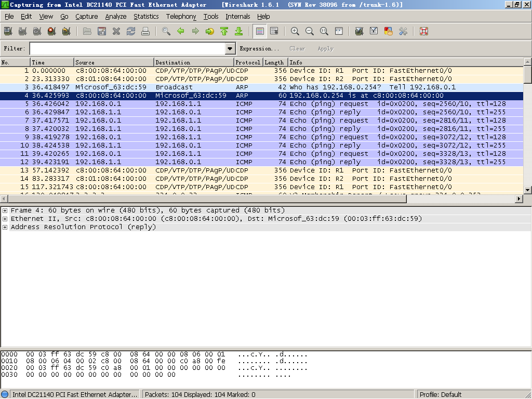Open the Analyze menu
Image resolution: width=532 pixels, height=399 pixels.
tap(116, 16)
